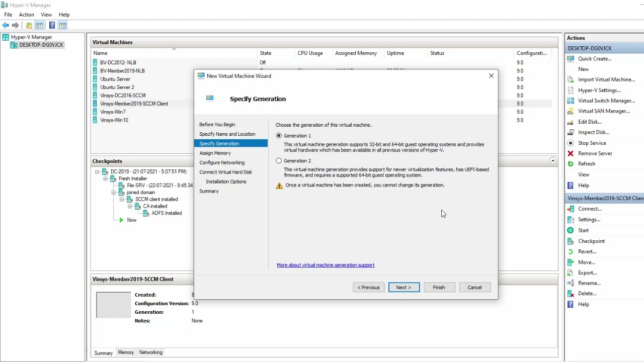The width and height of the screenshot is (644, 362).
Task: Collapse DC-2019 checkpoint tree node
Action: [97, 171]
